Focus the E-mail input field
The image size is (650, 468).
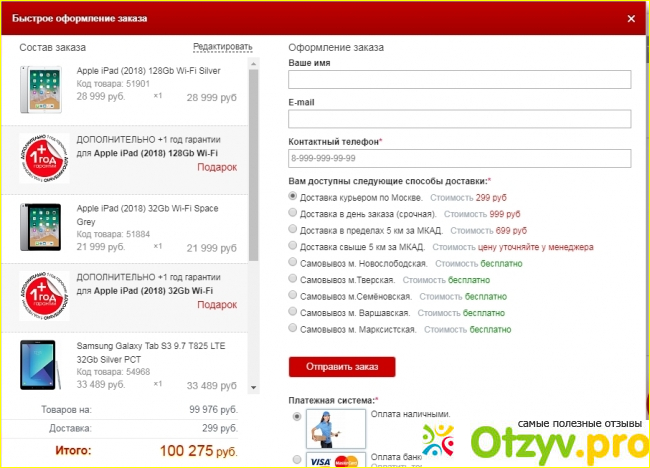point(459,119)
